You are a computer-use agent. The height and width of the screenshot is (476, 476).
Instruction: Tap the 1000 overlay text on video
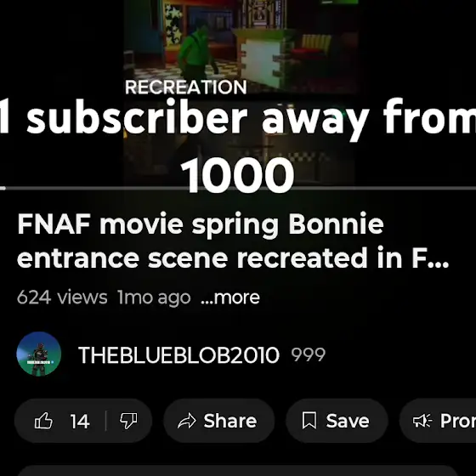pyautogui.click(x=237, y=175)
